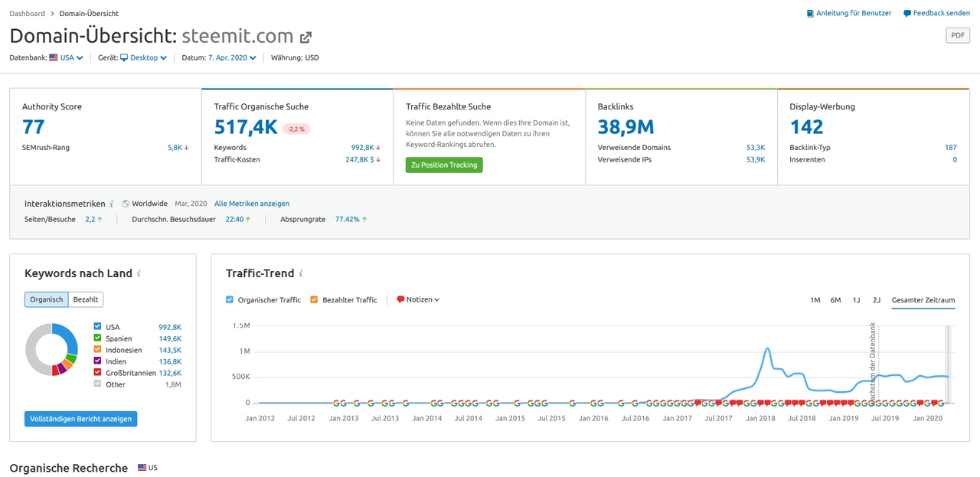Click the Inserenten value 0
Screen dimensions: 980x477
point(955,160)
